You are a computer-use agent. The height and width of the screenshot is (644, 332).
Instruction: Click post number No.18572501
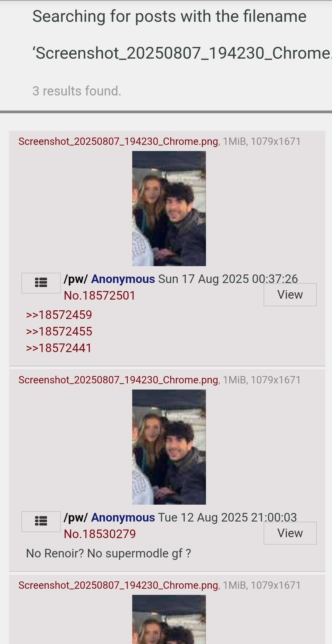pos(100,296)
